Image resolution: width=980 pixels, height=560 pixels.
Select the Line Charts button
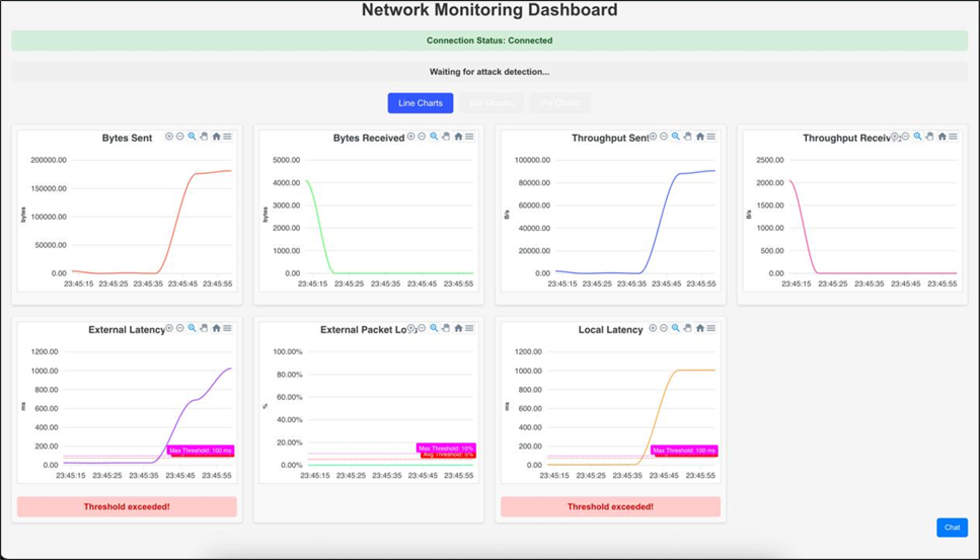(x=420, y=103)
